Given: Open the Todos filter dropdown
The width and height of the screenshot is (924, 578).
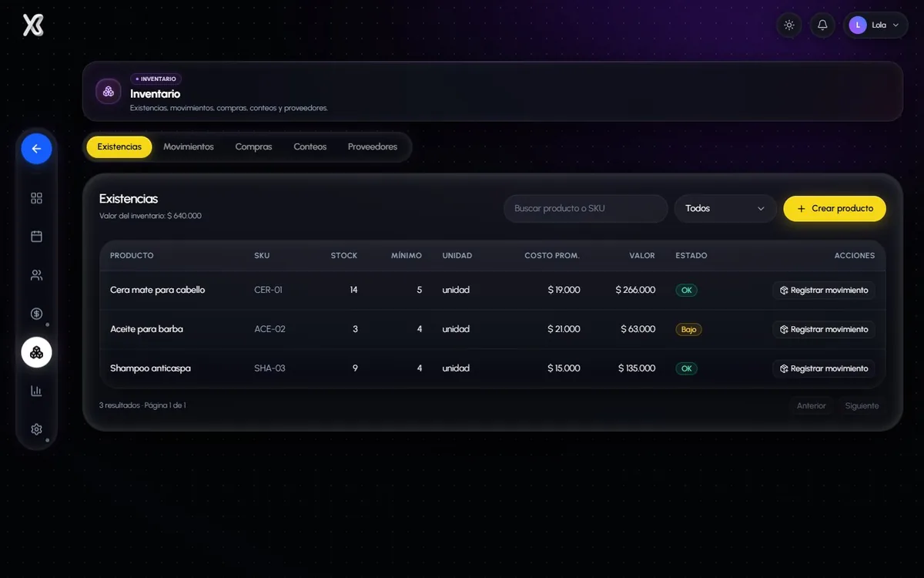Looking at the screenshot, I should (725, 209).
